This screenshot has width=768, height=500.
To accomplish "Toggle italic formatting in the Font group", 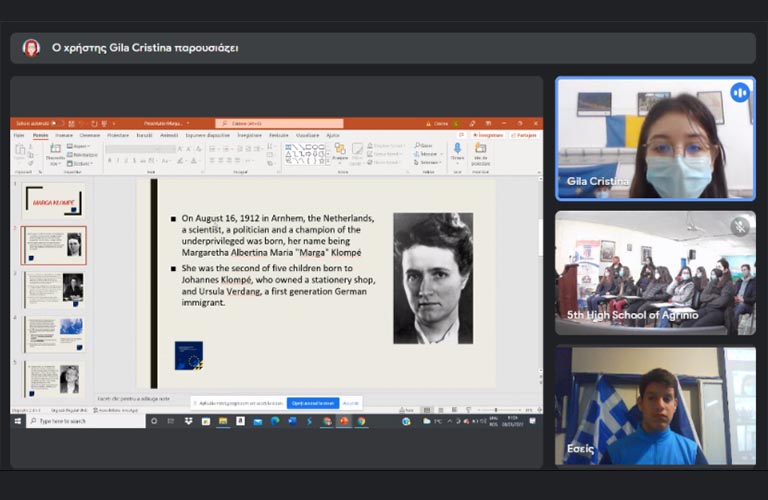I will click(117, 160).
